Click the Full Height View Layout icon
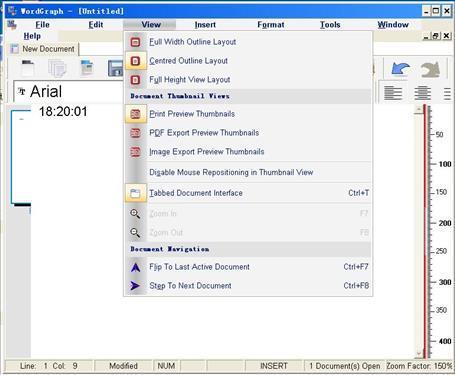The width and height of the screenshot is (455, 375). tap(135, 80)
